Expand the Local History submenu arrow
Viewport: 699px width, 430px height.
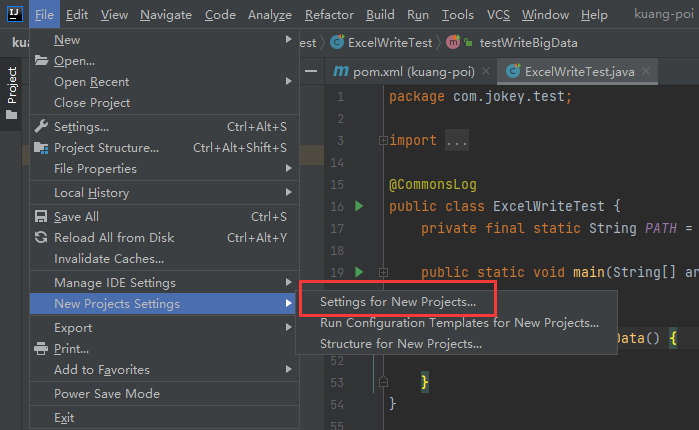click(x=288, y=192)
